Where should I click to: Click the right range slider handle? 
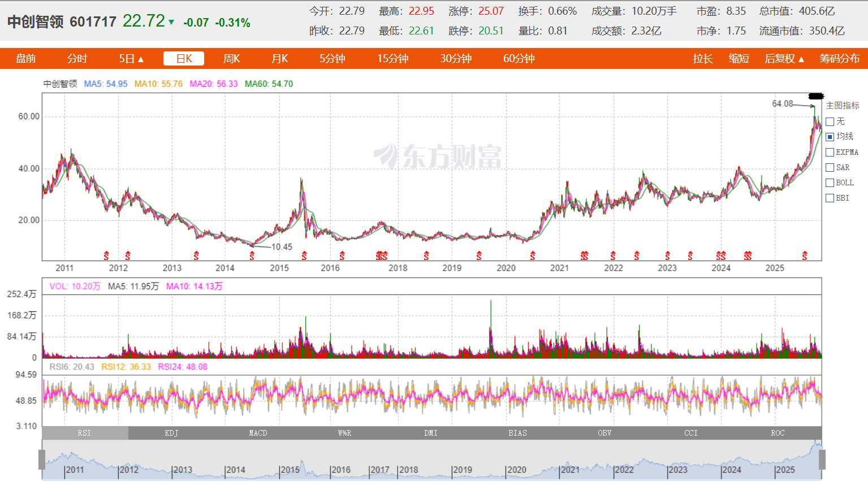[822, 459]
